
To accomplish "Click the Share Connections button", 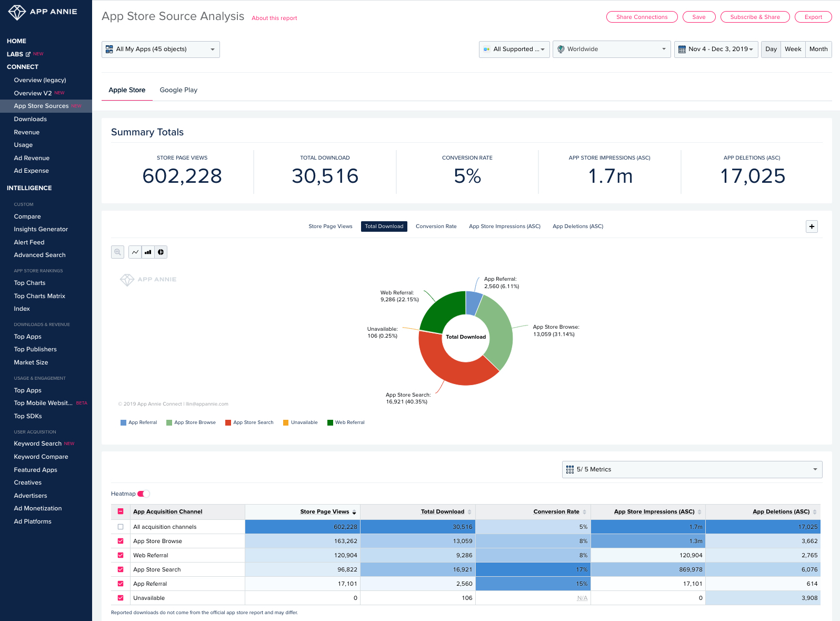I will pyautogui.click(x=642, y=17).
